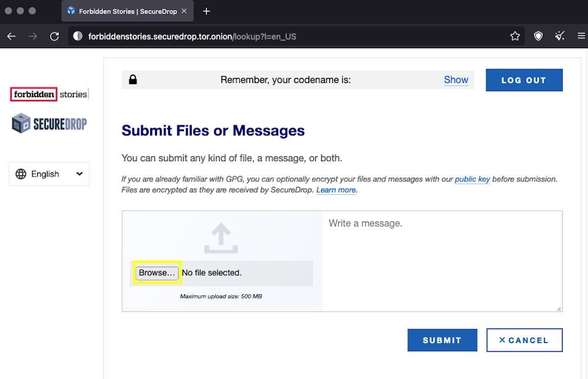Show the hidden codename
The height and width of the screenshot is (379, 588).
(456, 80)
